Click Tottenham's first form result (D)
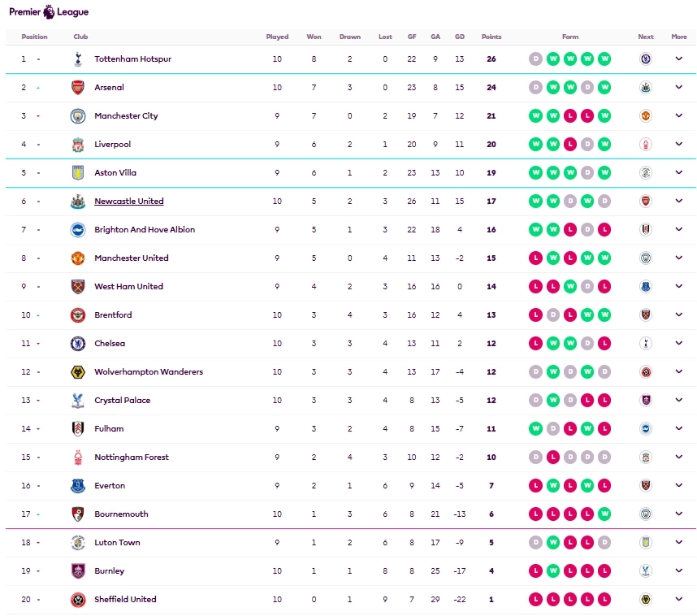The width and height of the screenshot is (697, 616). click(x=535, y=59)
